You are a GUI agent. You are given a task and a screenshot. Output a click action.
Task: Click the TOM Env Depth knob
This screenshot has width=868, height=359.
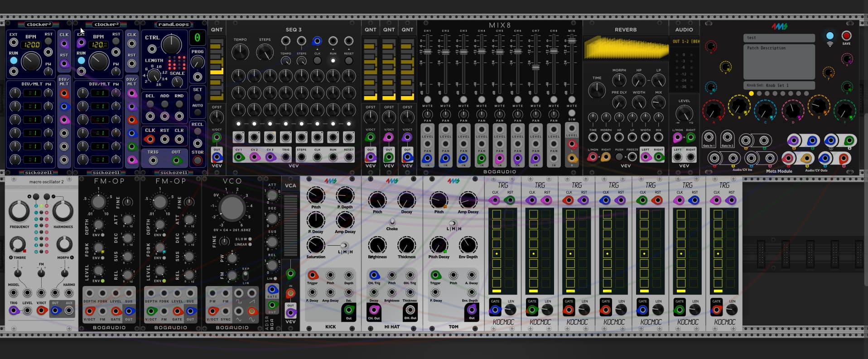[468, 245]
